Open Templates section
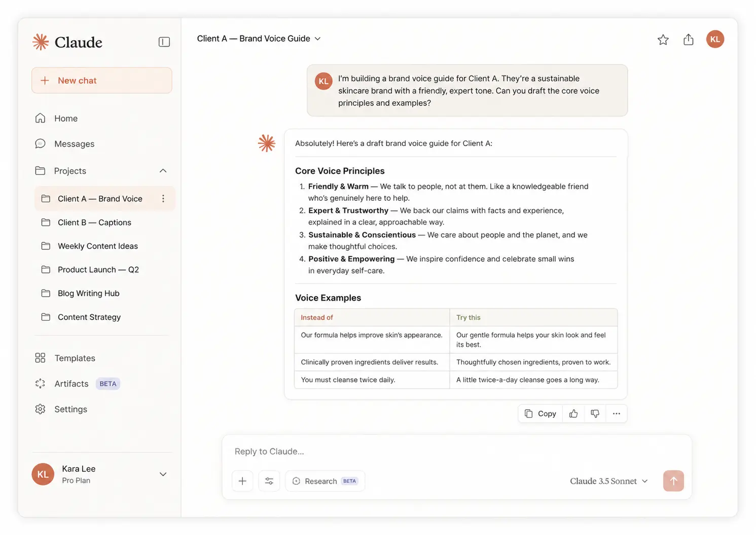 [75, 358]
